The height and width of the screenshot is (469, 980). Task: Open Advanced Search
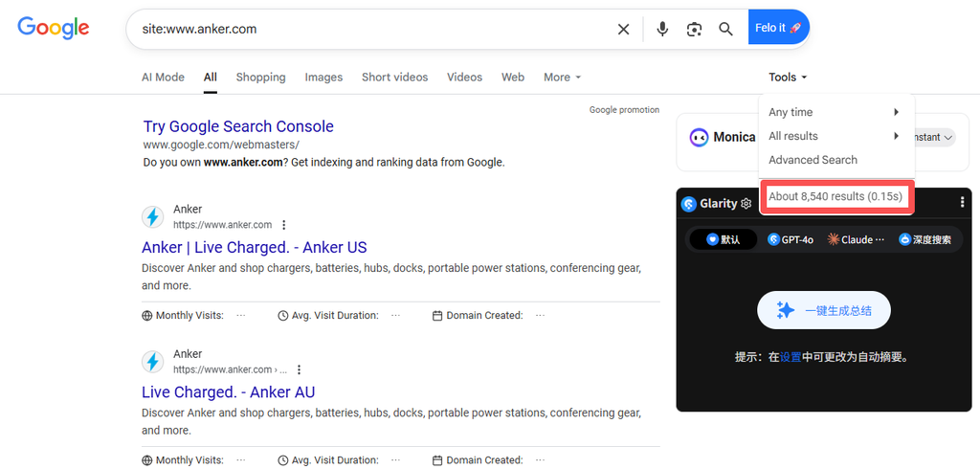click(x=813, y=160)
